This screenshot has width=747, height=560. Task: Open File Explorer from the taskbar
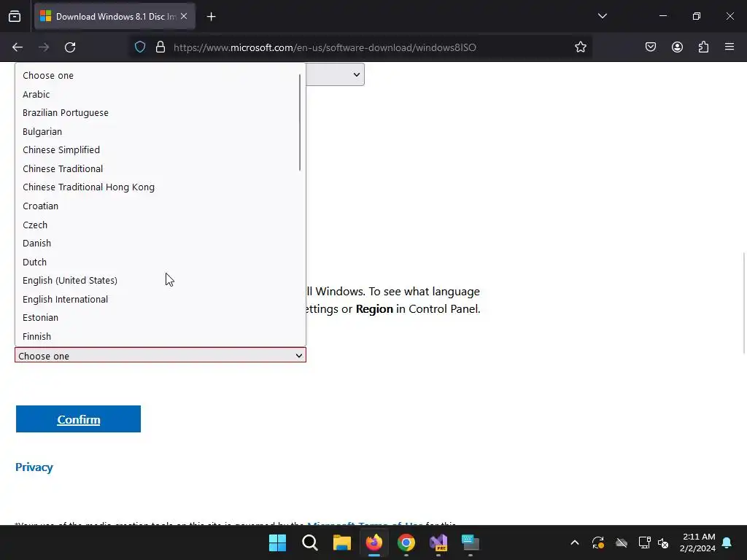[x=341, y=542]
